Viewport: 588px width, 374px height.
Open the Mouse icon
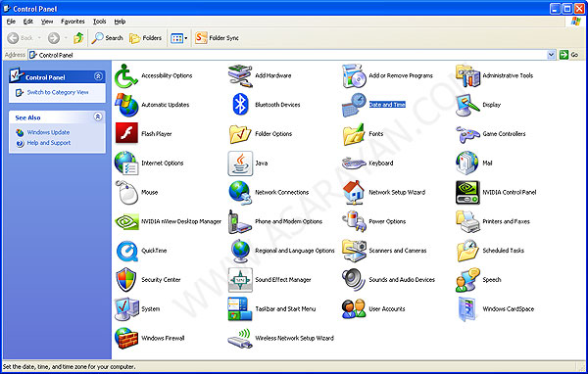coord(126,192)
